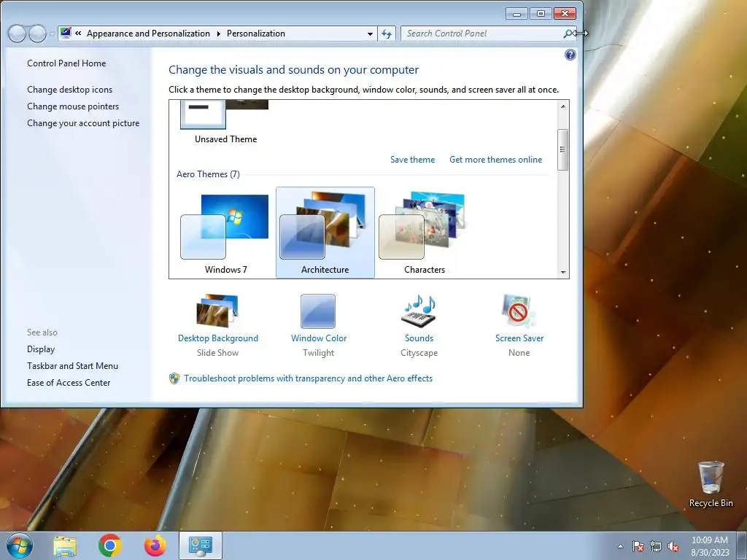The height and width of the screenshot is (560, 747).
Task: Show hidden system tray icons
Action: click(x=620, y=546)
